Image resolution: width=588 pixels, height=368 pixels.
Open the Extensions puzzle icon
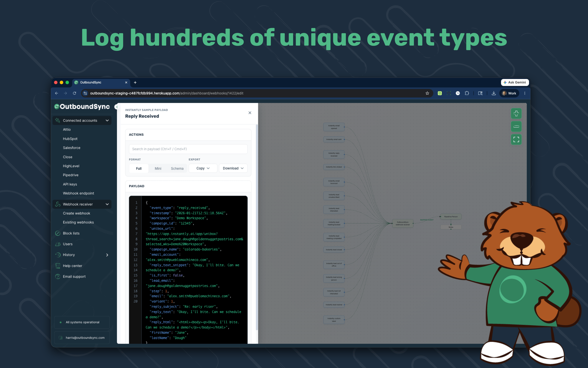click(467, 93)
